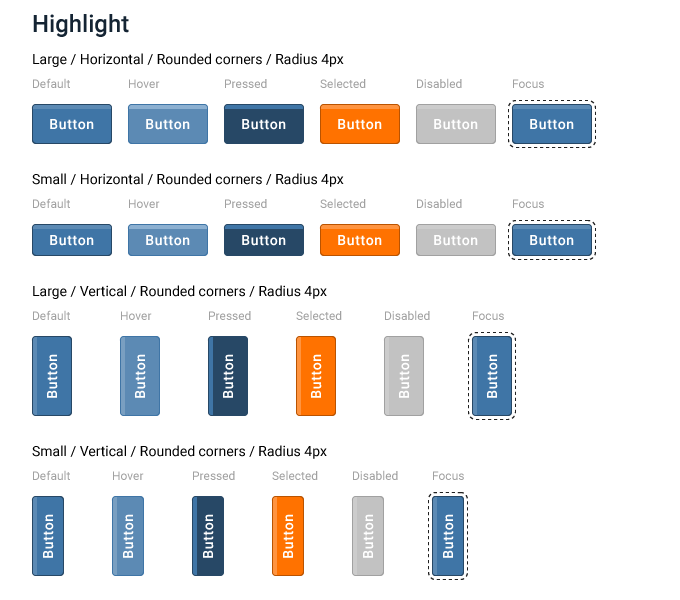The height and width of the screenshot is (600, 680).
Task: Click the orange Selected small horizontal Button
Action: click(x=360, y=240)
